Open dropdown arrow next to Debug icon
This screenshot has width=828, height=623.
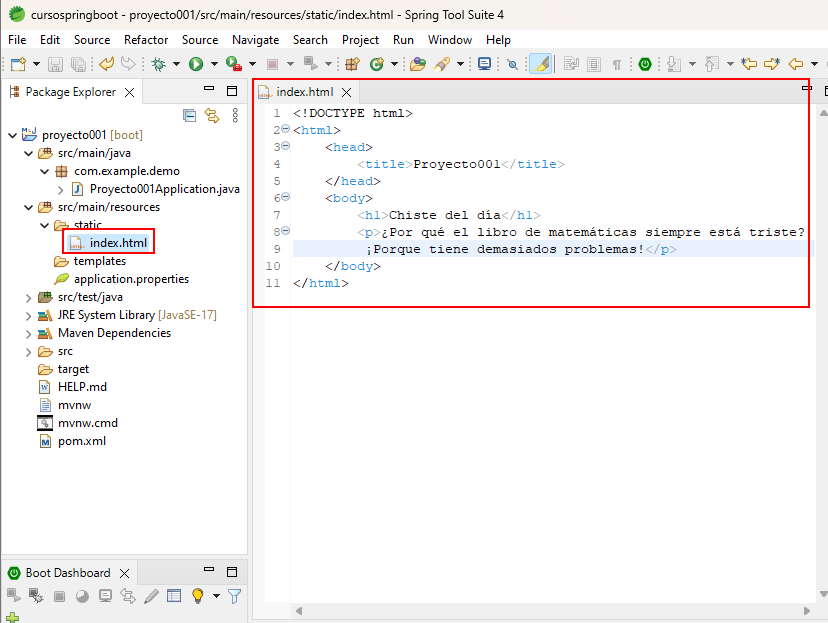(x=176, y=64)
